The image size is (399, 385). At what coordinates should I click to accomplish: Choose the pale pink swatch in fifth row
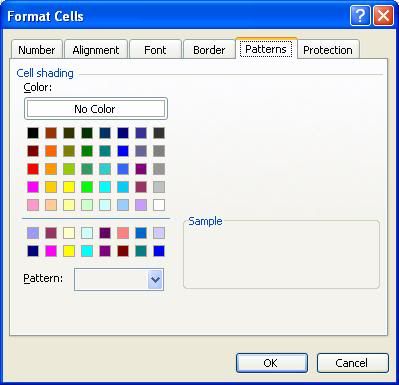point(33,205)
